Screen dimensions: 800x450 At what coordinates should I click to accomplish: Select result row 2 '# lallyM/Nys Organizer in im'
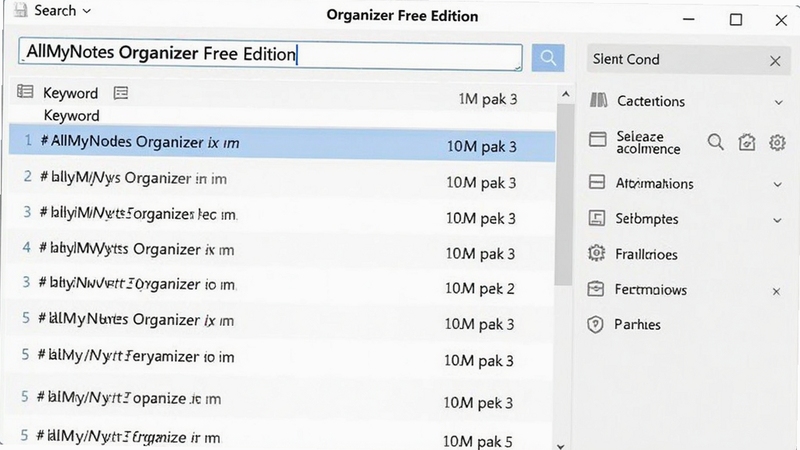[282, 180]
